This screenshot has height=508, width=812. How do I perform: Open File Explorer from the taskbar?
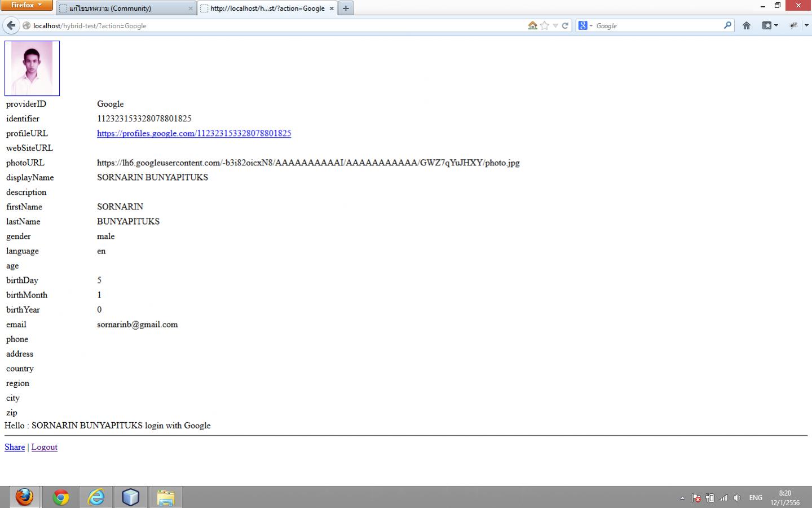click(x=166, y=497)
